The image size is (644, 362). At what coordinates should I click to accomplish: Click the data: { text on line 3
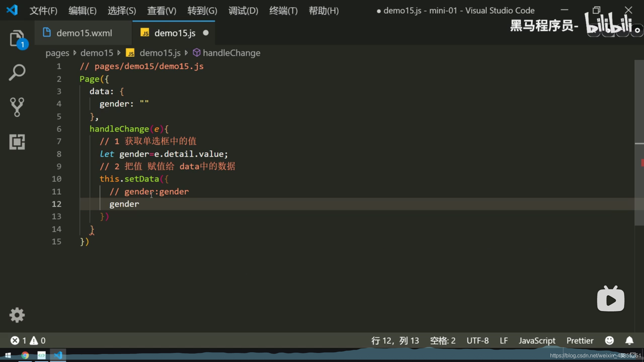pyautogui.click(x=107, y=92)
